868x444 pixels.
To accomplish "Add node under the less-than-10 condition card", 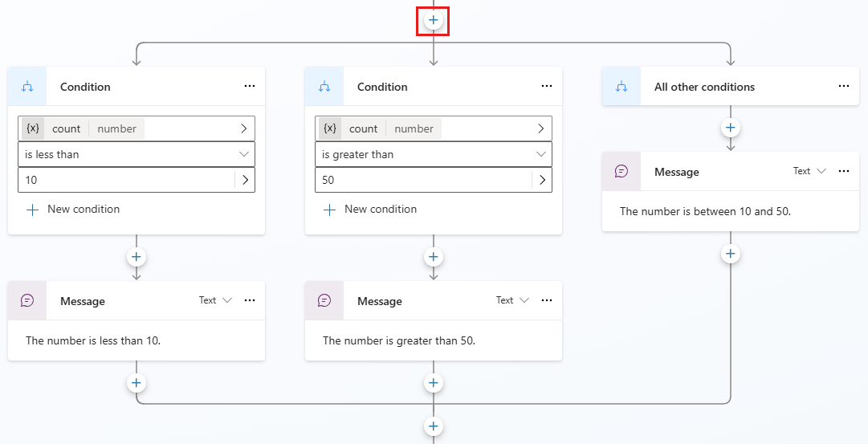I will (137, 257).
